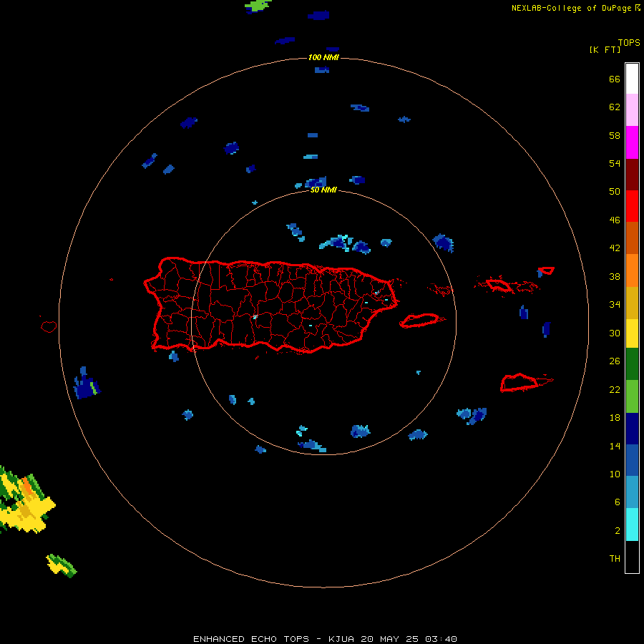This screenshot has height=644, width=644.
Task: Click the cyan 2 K FT legend color
Action: click(632, 525)
